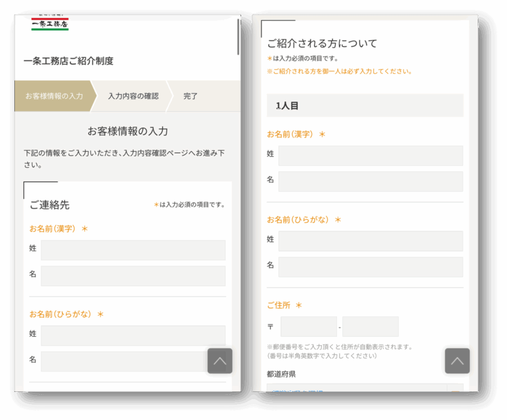Click the Ichijo Komuten logo
Image resolution: width=507 pixels, height=420 pixels.
(50, 23)
